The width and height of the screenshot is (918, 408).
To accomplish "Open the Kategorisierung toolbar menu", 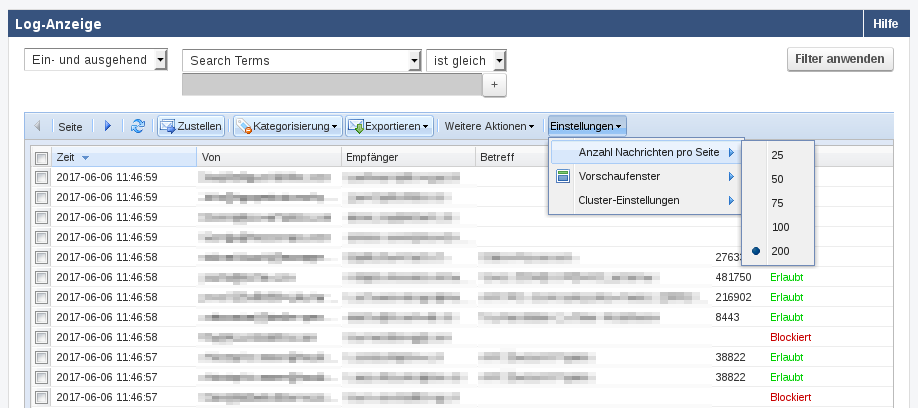I will click(287, 126).
